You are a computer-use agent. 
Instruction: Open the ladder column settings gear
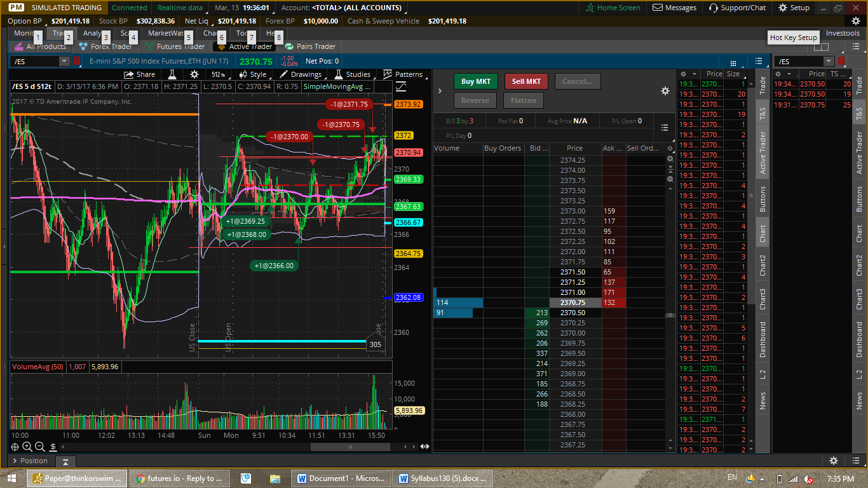(670, 148)
